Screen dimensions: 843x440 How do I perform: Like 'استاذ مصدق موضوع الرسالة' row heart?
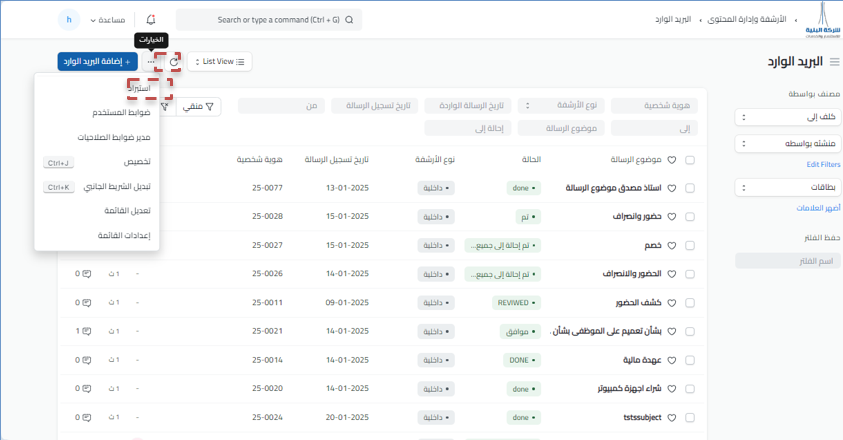pyautogui.click(x=671, y=188)
